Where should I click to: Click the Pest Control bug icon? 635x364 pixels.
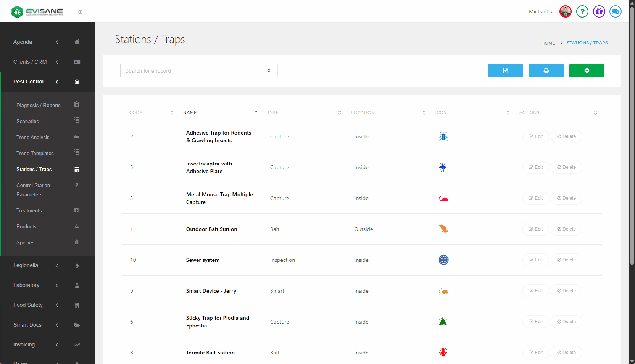pyautogui.click(x=77, y=82)
